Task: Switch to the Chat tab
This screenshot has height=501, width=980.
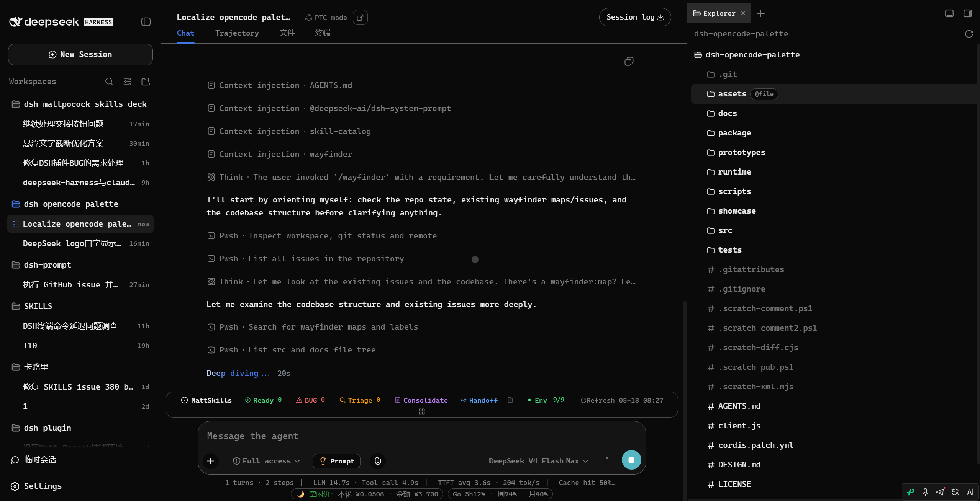Action: 185,33
